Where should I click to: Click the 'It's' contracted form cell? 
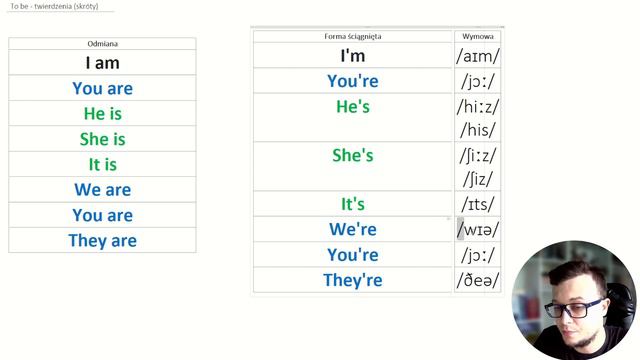[353, 204]
